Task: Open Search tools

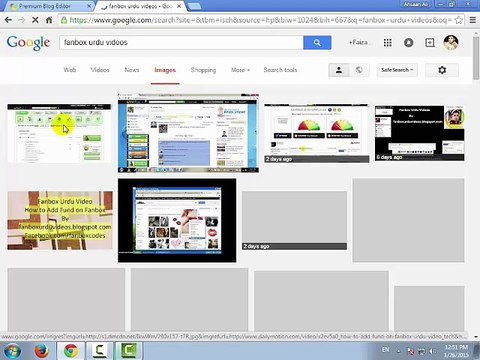Action: [280, 70]
